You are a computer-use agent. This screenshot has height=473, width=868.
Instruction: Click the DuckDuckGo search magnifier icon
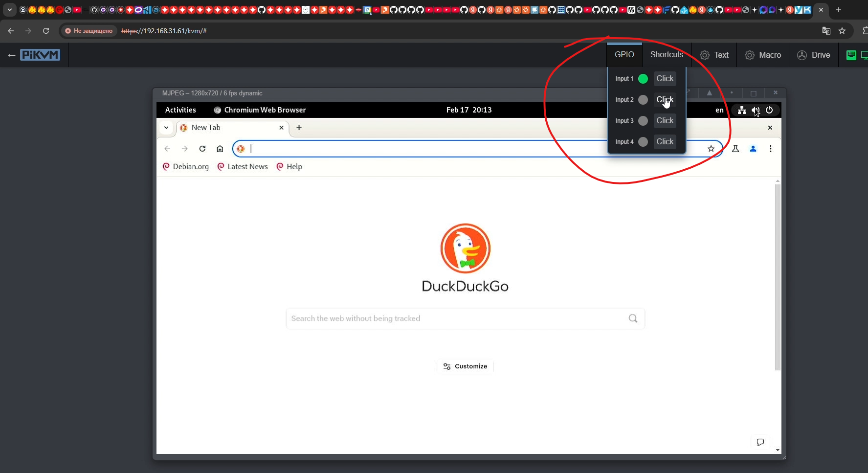(x=633, y=318)
